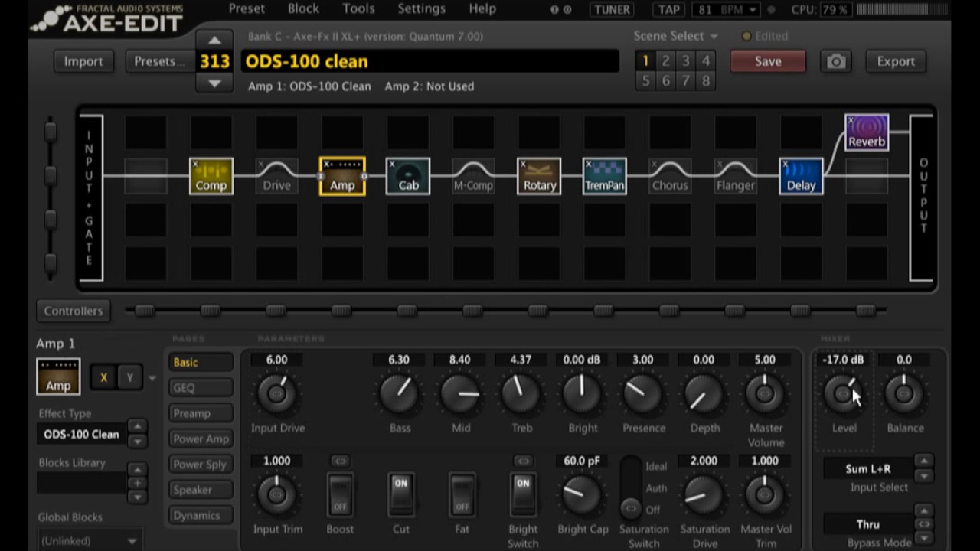Switch to the Preamp page
The width and height of the screenshot is (980, 551).
point(201,413)
